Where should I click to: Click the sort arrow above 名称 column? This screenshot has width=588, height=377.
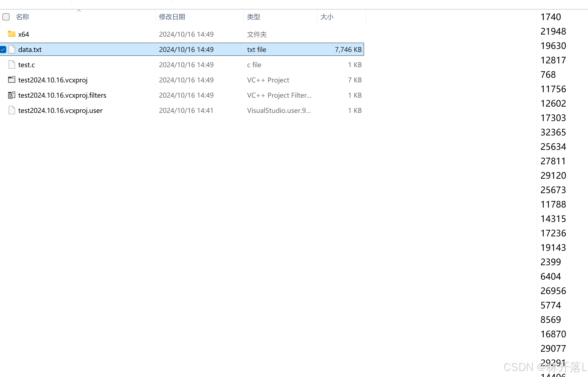(79, 11)
